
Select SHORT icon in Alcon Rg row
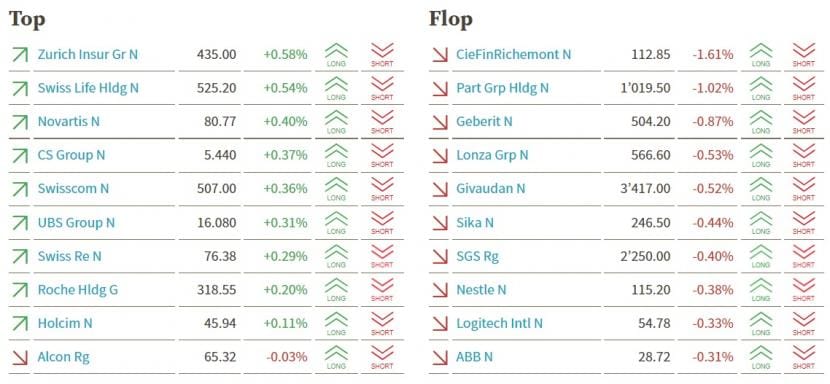[382, 356]
